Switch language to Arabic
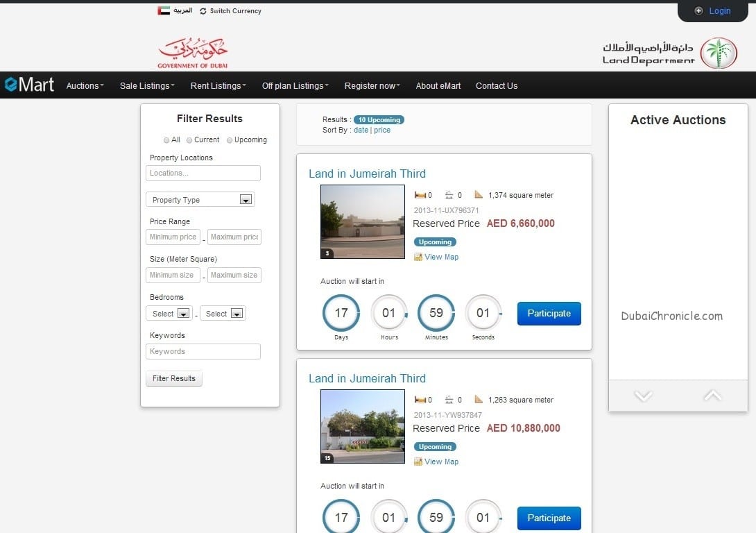Viewport: 756px width, 533px height. tap(182, 10)
